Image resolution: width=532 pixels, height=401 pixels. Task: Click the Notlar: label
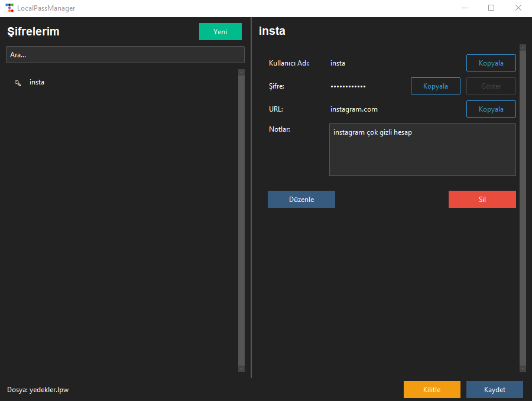[x=280, y=129]
